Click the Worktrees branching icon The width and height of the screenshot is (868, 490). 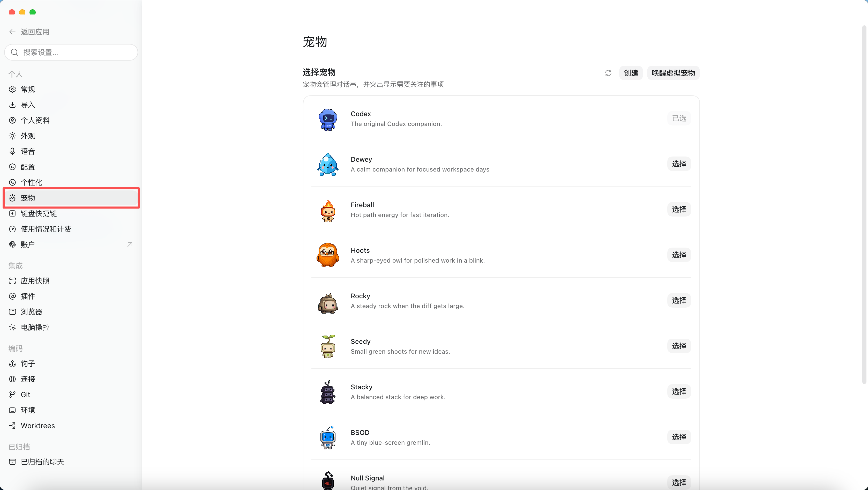tap(12, 426)
